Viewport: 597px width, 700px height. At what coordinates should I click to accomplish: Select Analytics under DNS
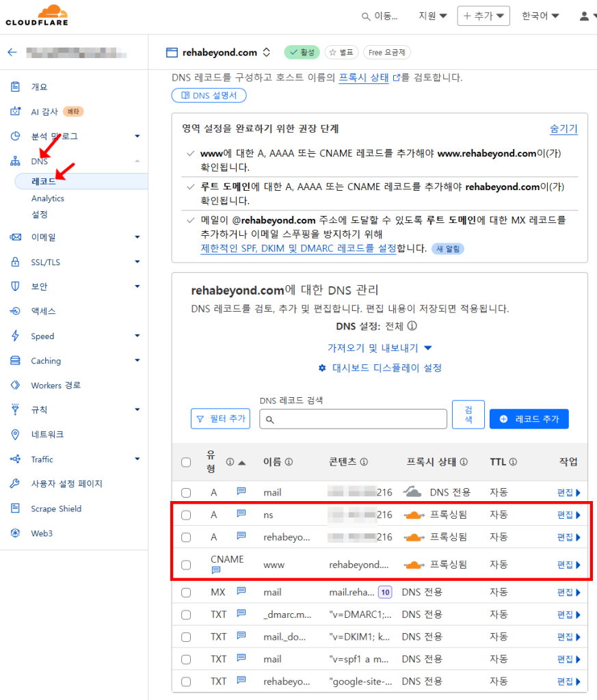click(48, 198)
